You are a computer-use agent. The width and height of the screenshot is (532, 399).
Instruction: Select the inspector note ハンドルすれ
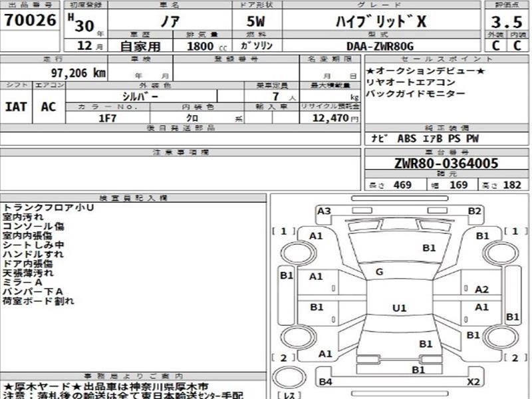pos(33,254)
